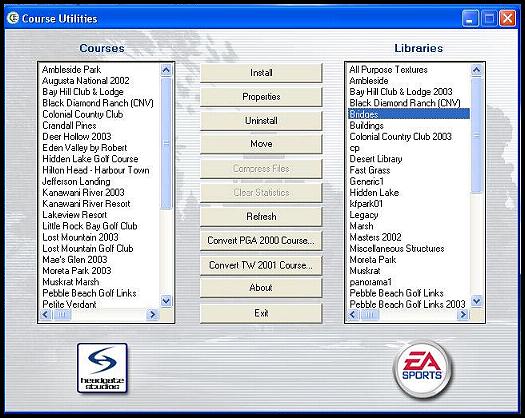525x418 pixels.
Task: Click Courses list scroll-right arrow
Action: pyautogui.click(x=153, y=315)
